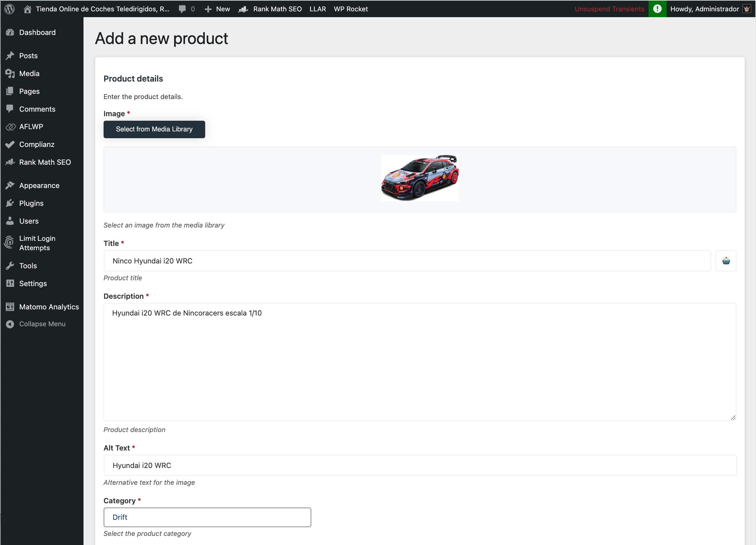Click the Unsuspend Transients link

click(x=609, y=9)
